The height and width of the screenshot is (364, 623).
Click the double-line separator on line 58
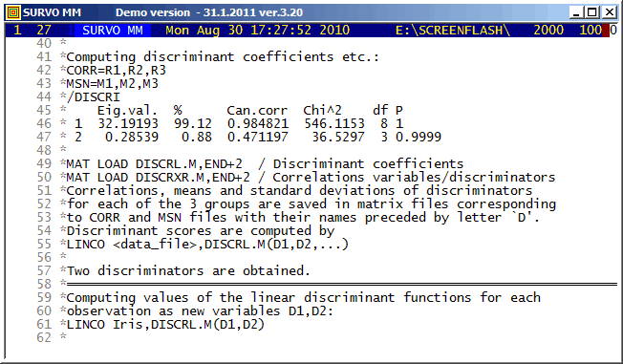coord(342,284)
